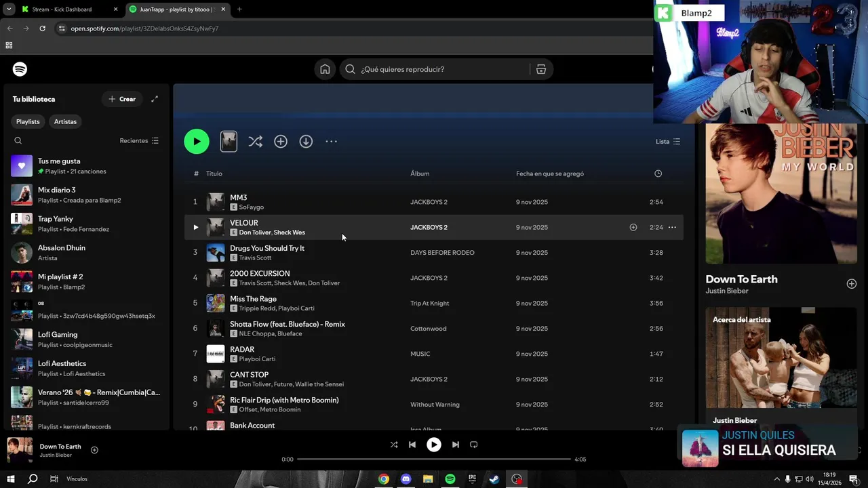The width and height of the screenshot is (868, 488).
Task: Click the Cottonwood album link
Action: pos(429,329)
